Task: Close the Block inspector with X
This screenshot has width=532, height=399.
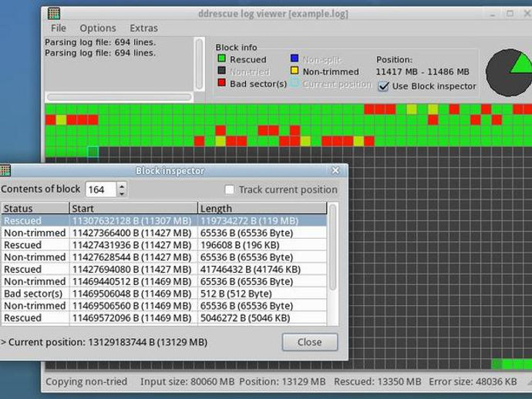Action: (x=335, y=170)
